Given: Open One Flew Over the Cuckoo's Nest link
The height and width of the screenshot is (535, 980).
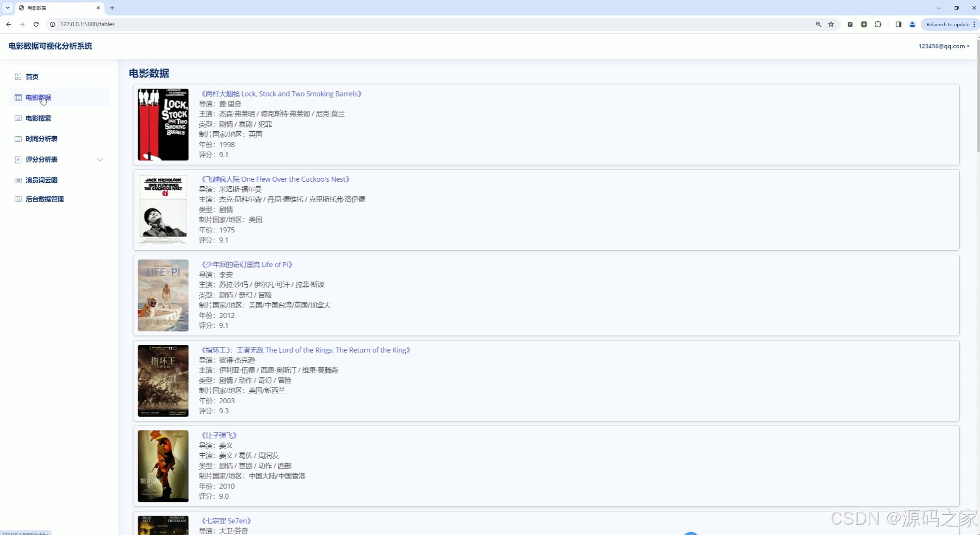Looking at the screenshot, I should tap(275, 179).
